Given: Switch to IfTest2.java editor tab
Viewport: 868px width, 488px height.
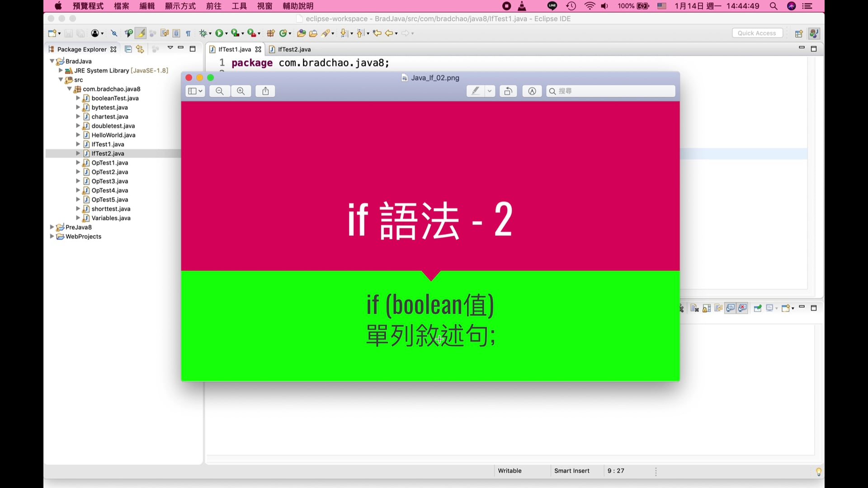Looking at the screenshot, I should click(x=294, y=49).
